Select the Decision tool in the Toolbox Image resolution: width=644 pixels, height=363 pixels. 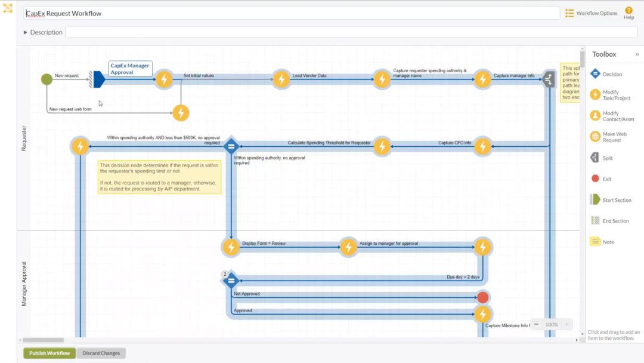pos(609,74)
